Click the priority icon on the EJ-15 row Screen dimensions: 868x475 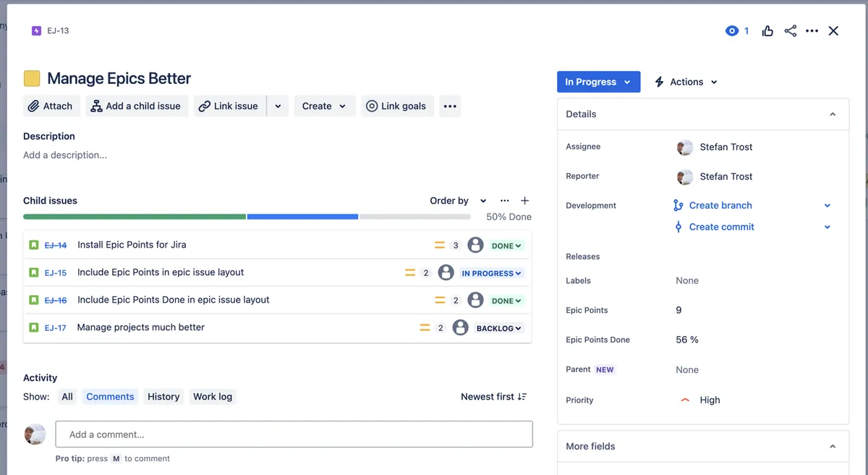click(x=410, y=273)
